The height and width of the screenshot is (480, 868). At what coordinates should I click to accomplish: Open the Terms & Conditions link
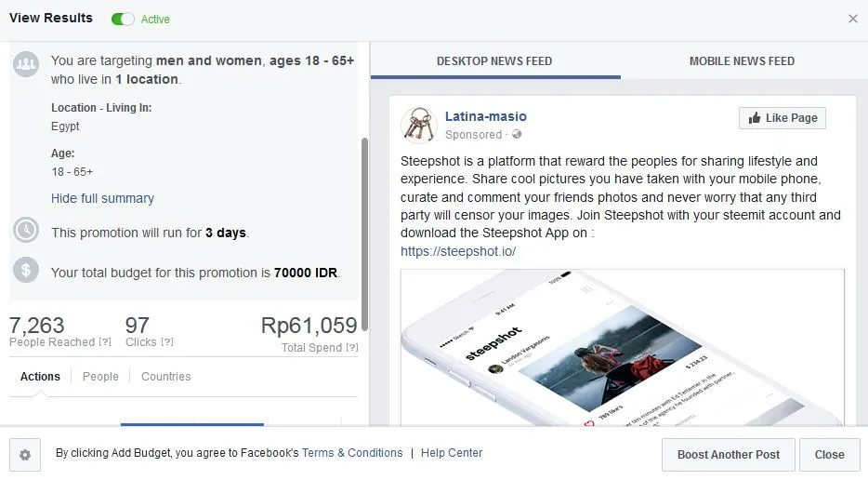352,453
